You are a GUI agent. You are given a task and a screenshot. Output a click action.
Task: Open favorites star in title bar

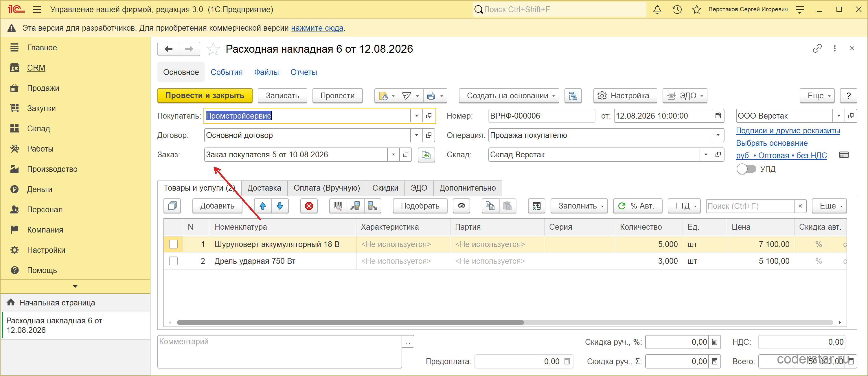(696, 10)
